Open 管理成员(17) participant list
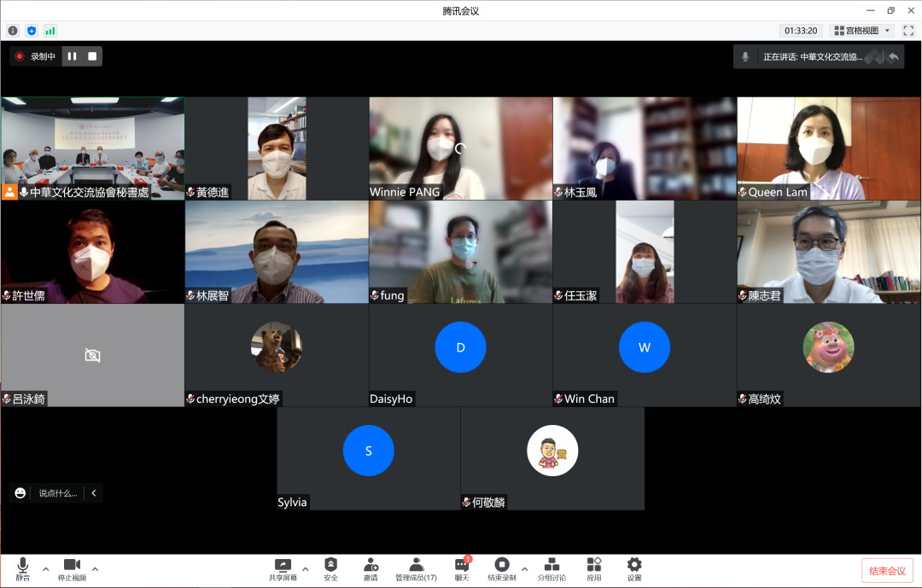The image size is (922, 588). pyautogui.click(x=416, y=568)
